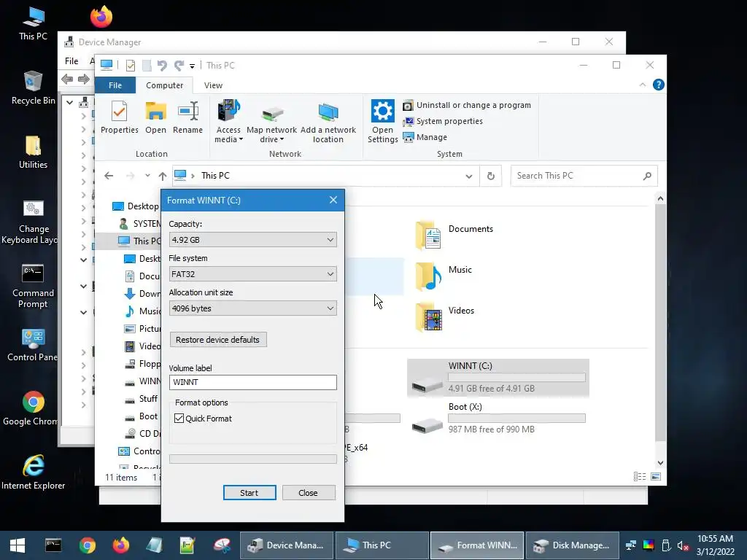Image resolution: width=747 pixels, height=560 pixels.
Task: Click Close button in Format dialog
Action: (x=309, y=493)
